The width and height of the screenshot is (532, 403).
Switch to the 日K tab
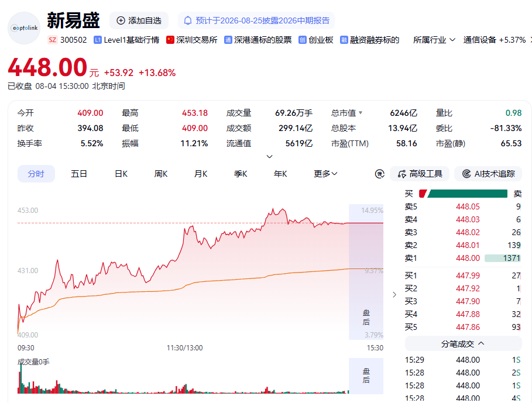pos(121,174)
